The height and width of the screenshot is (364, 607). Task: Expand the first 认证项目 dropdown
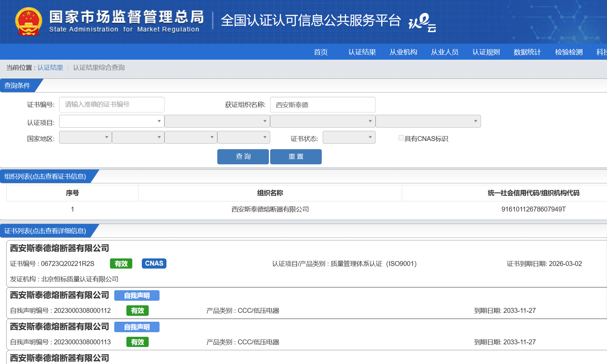tap(112, 121)
